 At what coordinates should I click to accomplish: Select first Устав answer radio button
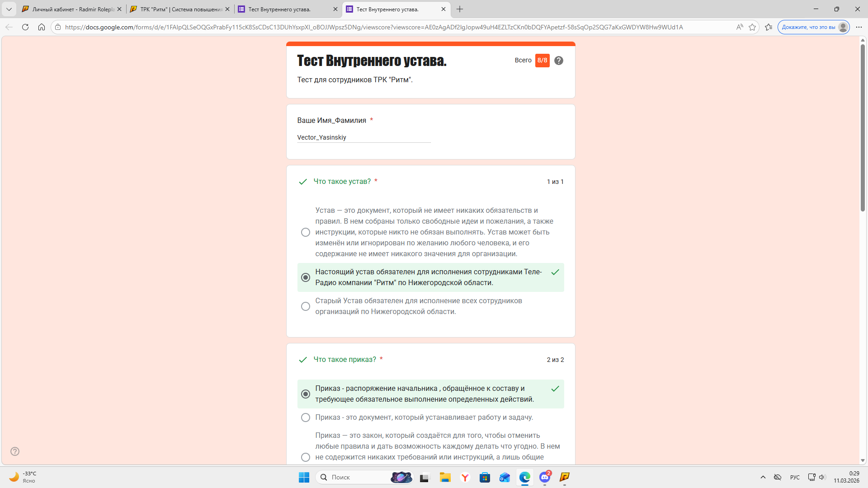point(306,232)
